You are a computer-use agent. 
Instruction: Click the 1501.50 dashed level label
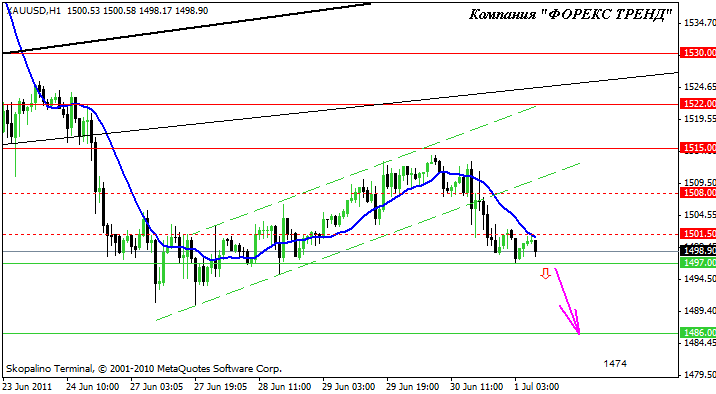(698, 234)
